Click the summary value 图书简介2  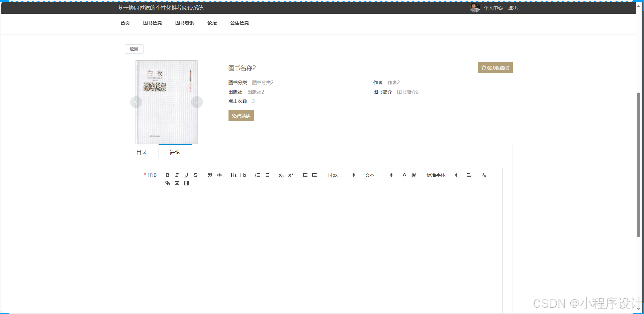coord(408,92)
